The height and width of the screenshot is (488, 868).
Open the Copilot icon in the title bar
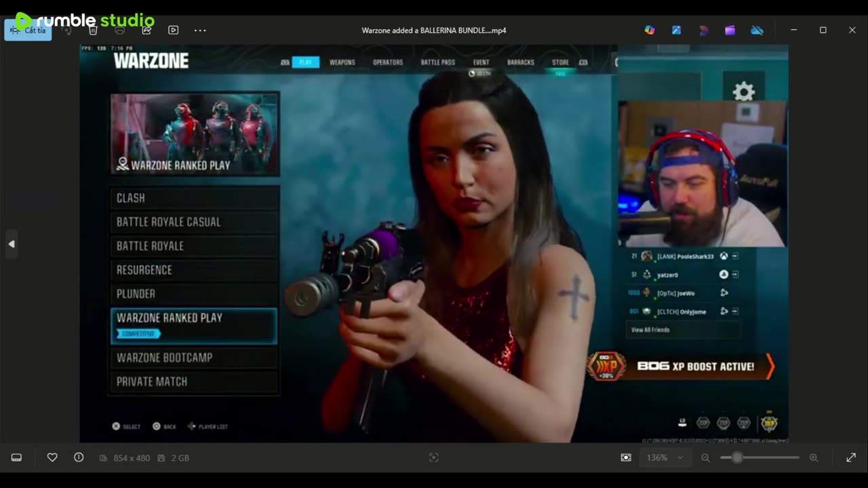650,30
